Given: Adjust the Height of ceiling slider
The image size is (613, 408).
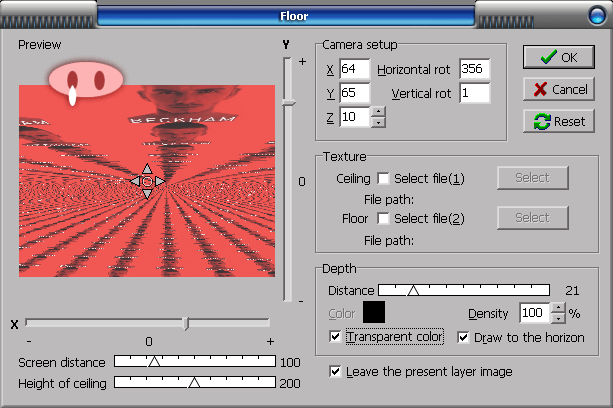Looking at the screenshot, I should pos(195,382).
